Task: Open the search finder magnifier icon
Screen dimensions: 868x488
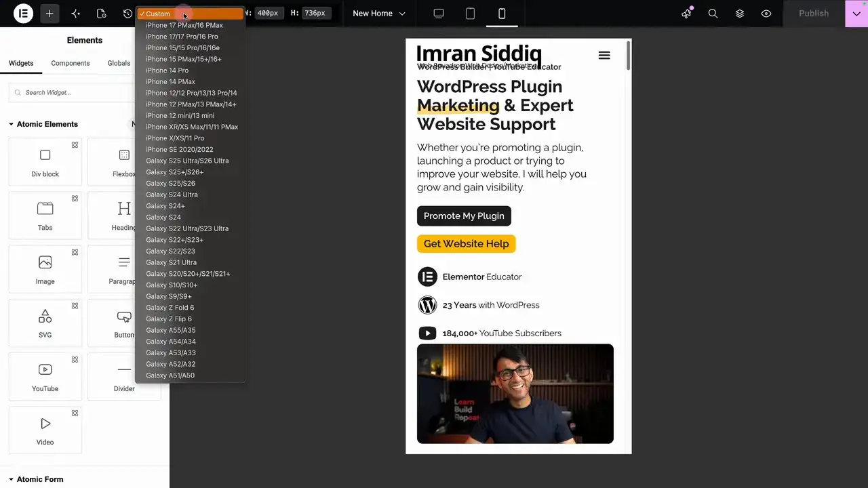Action: 713,14
